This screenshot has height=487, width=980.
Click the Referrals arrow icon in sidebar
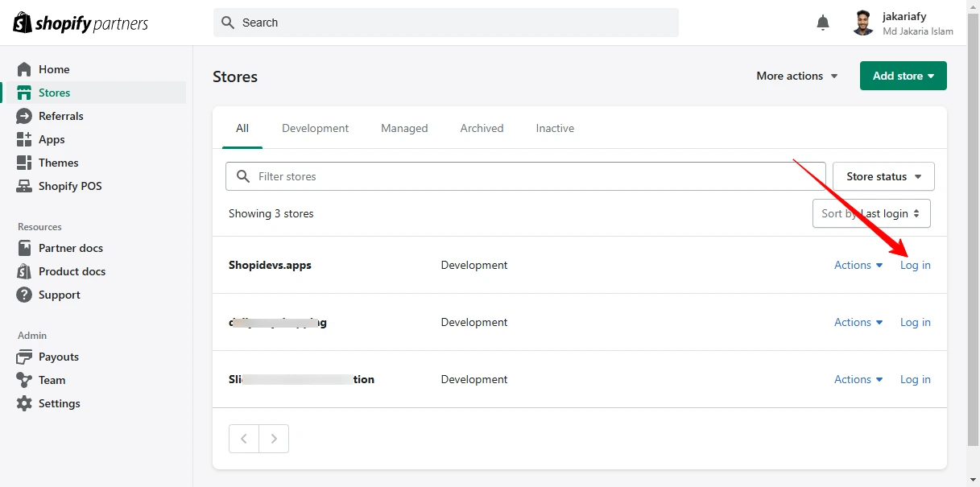[x=24, y=116]
